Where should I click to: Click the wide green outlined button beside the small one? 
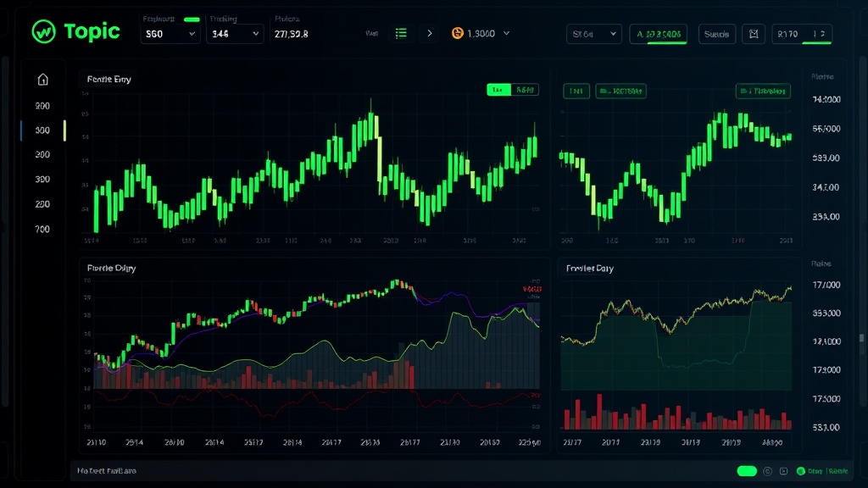click(x=620, y=91)
